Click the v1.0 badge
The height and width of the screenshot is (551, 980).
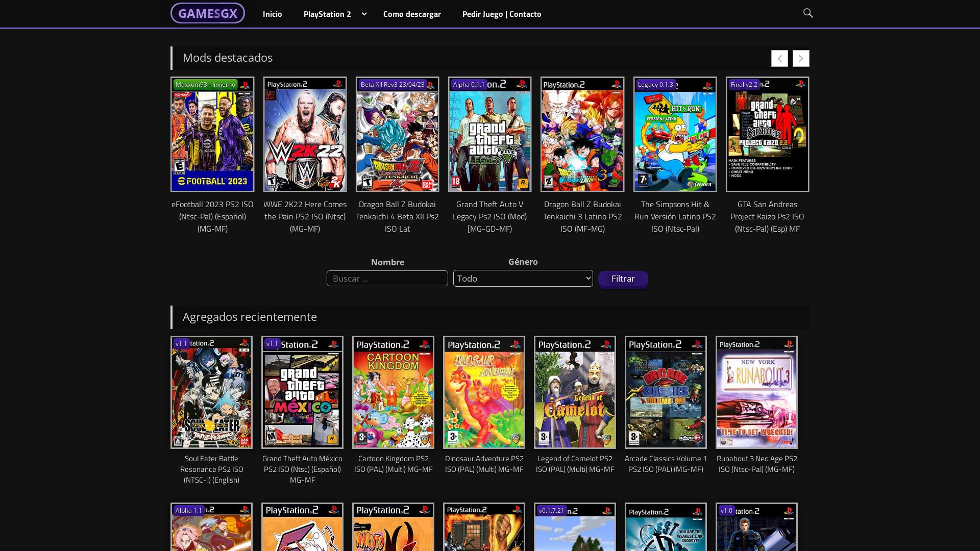(x=726, y=510)
